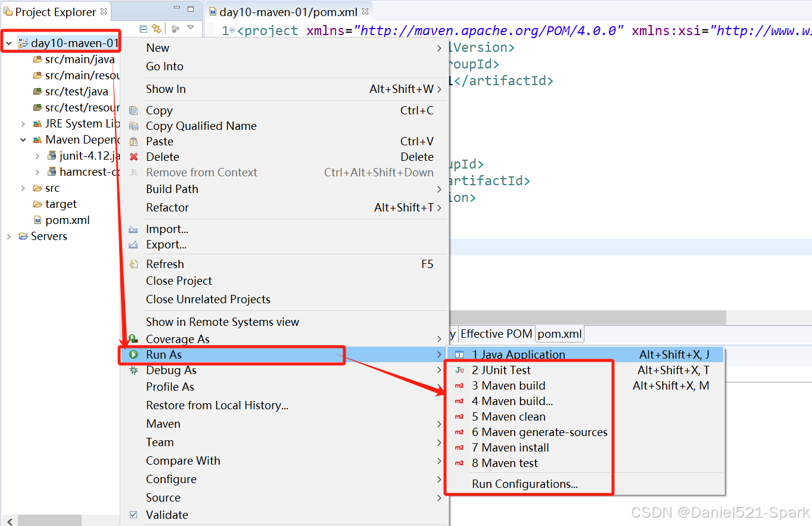This screenshot has height=526, width=812.
Task: Click the Copy Qualified Name icon
Action: [x=134, y=126]
